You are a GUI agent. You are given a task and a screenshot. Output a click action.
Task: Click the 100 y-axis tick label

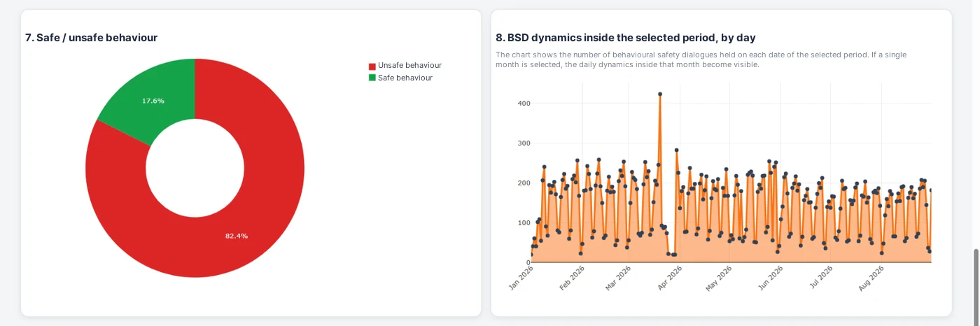pyautogui.click(x=524, y=223)
